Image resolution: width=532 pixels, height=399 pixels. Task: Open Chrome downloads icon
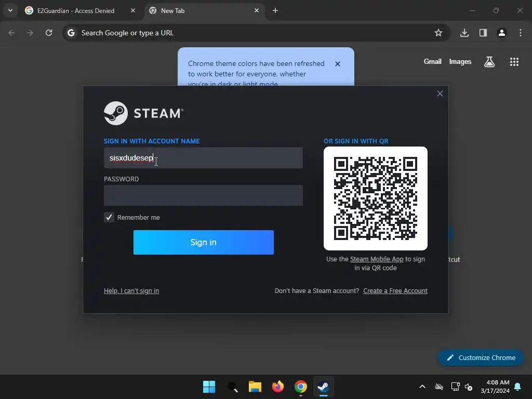pos(464,33)
